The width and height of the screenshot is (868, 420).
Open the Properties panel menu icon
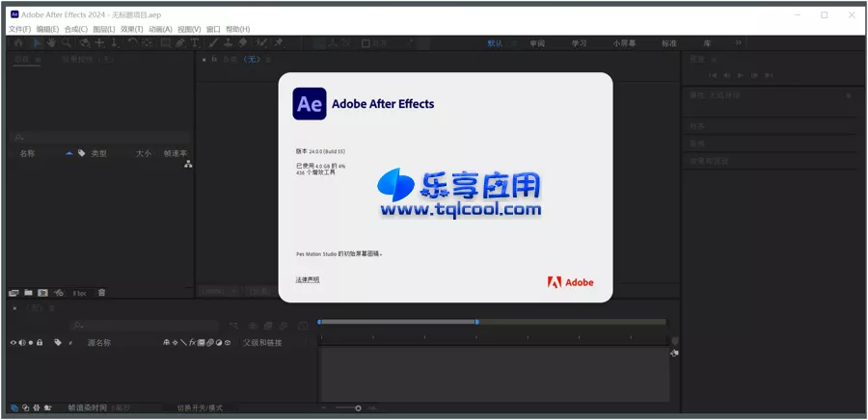849,95
